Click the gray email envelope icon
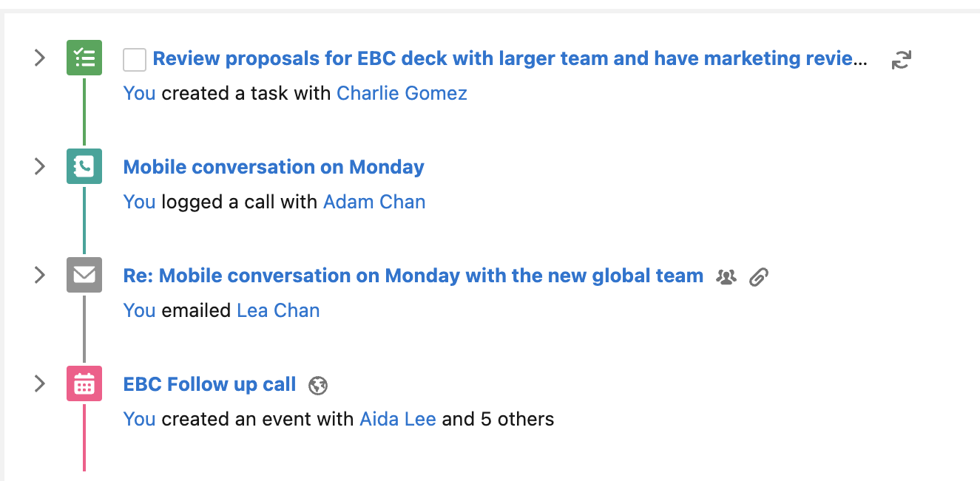The width and height of the screenshot is (980, 481). pyautogui.click(x=84, y=276)
